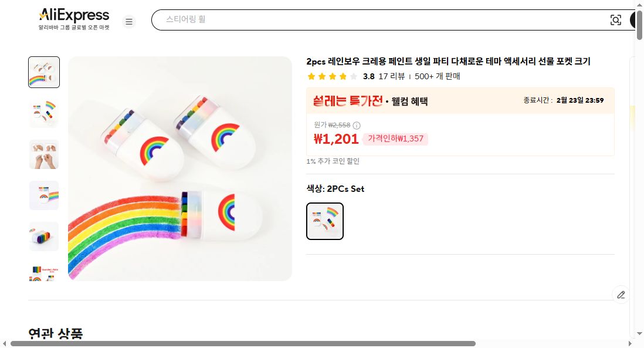Click the main rainbow crayon product image

tap(180, 168)
